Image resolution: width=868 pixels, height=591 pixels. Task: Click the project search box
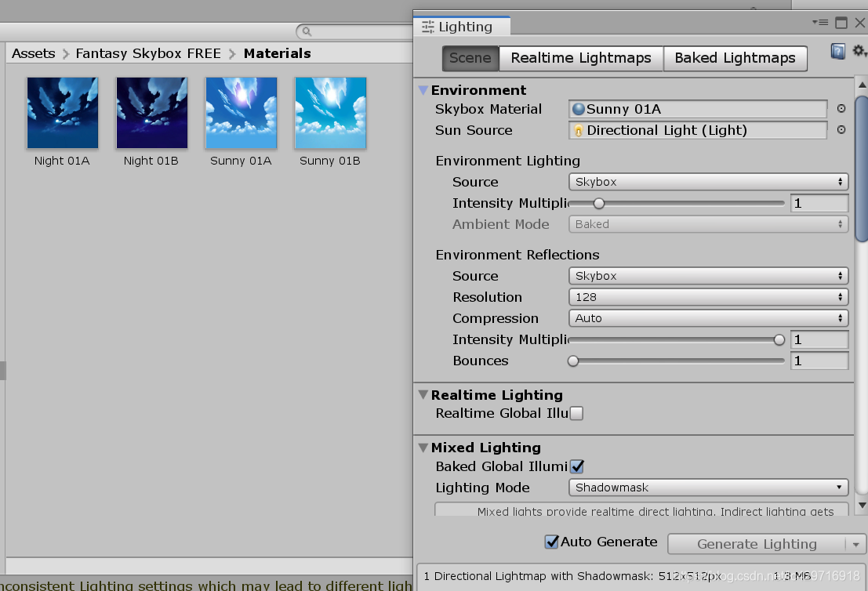[x=355, y=31]
